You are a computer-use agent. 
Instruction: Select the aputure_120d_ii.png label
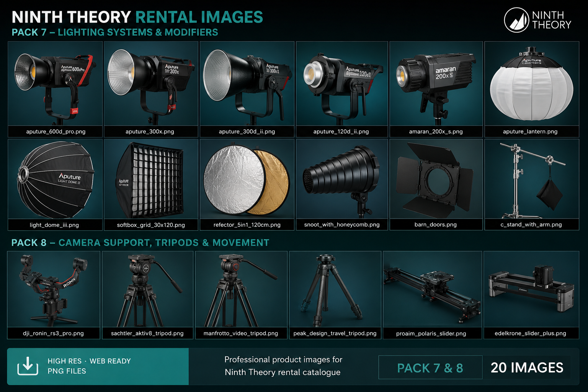tap(341, 132)
